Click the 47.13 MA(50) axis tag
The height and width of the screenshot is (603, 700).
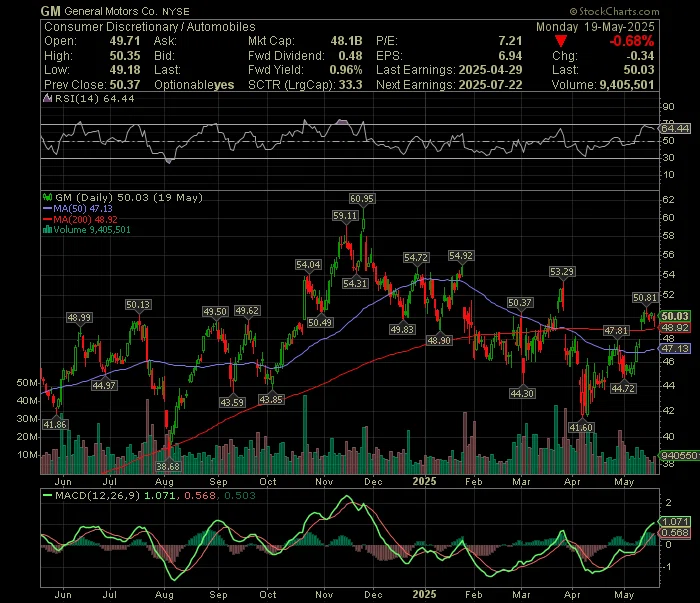point(675,348)
